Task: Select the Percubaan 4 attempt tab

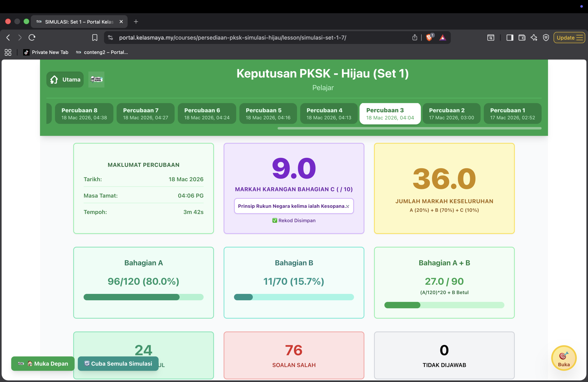Action: click(x=329, y=114)
